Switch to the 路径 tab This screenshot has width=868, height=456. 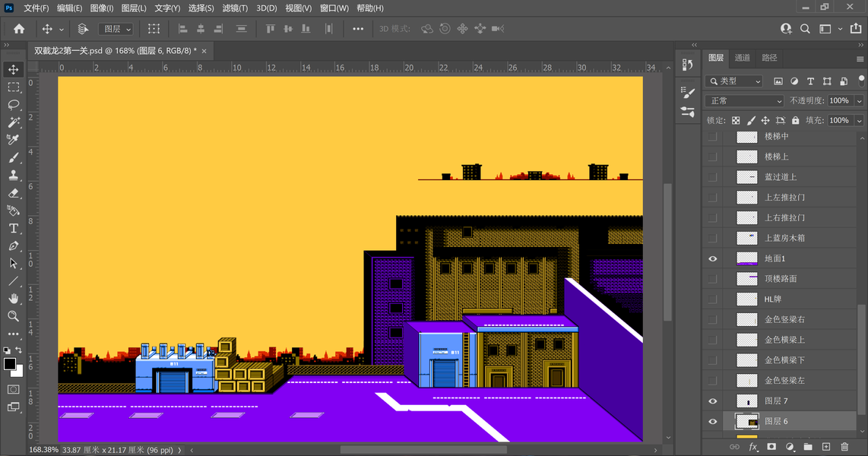769,58
